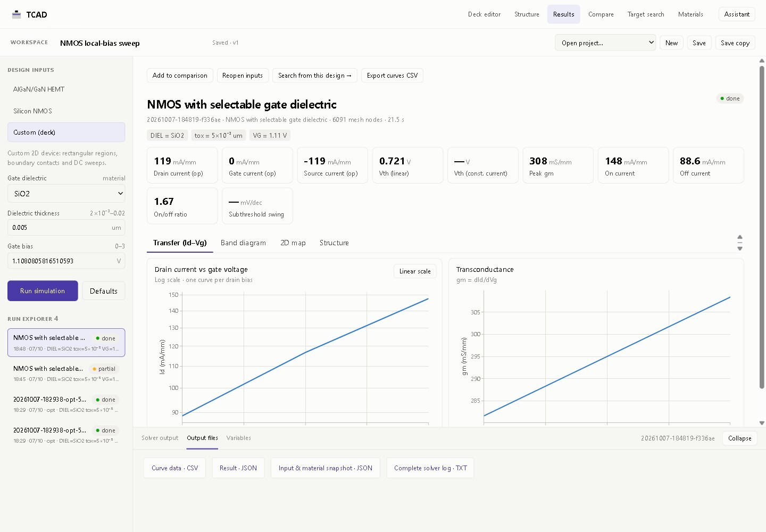766x532 pixels.
Task: Open the Target search page
Action: coord(646,14)
